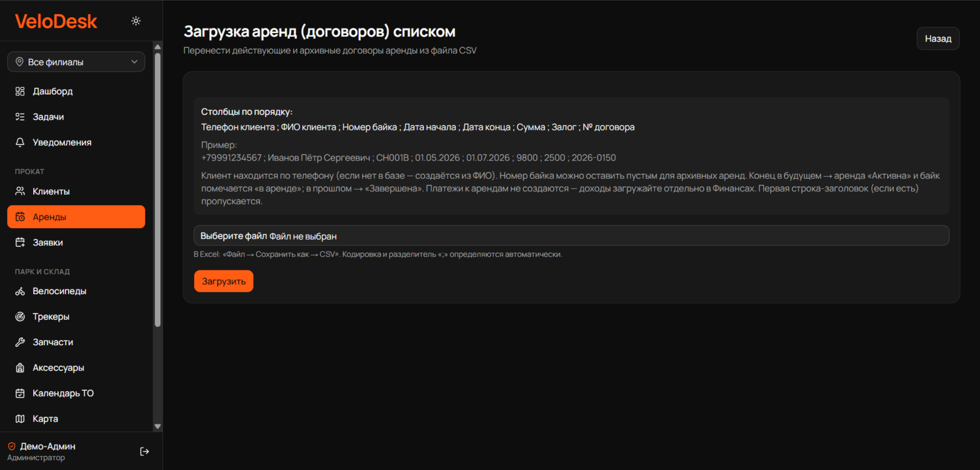The height and width of the screenshot is (470, 980).
Task: Click the Запчасти wrench icon
Action: 20,342
